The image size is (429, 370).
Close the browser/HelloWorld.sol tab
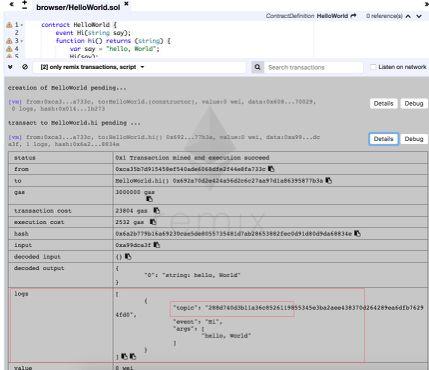126,4
